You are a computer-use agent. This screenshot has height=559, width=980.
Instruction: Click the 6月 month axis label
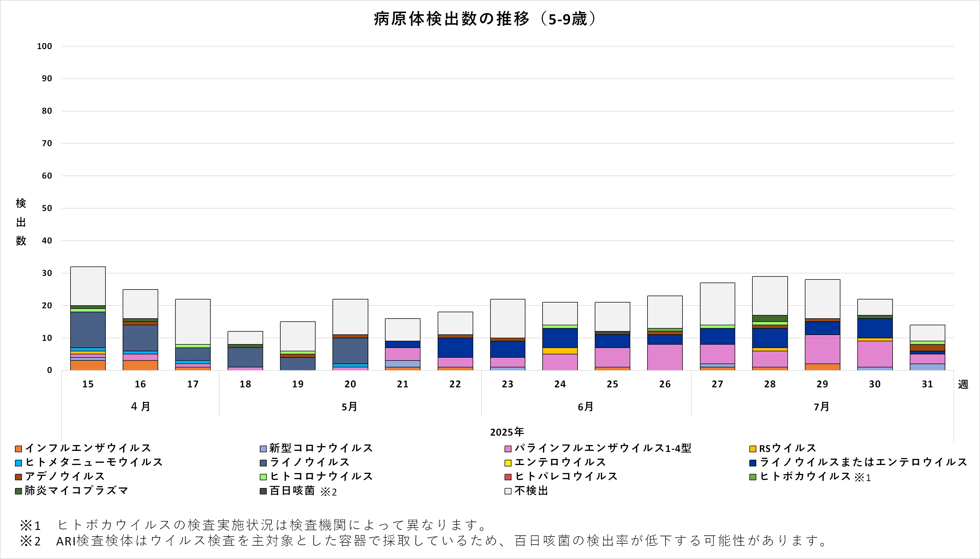585,407
